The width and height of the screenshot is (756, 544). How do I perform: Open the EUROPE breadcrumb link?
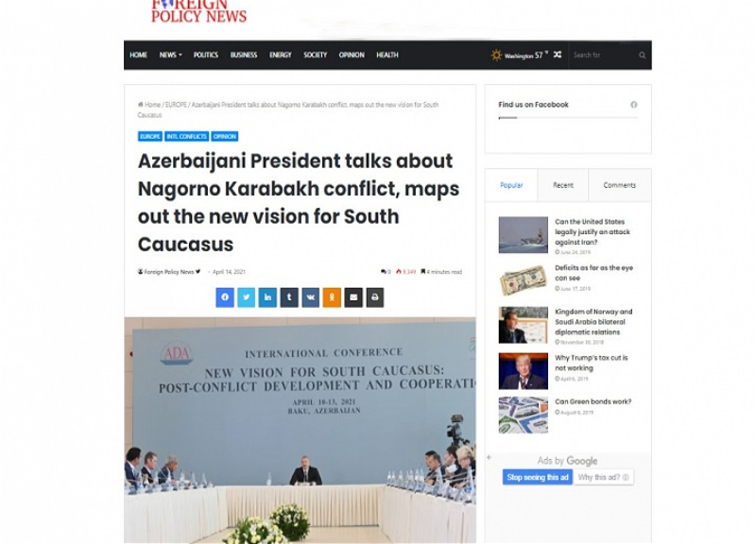pos(176,105)
